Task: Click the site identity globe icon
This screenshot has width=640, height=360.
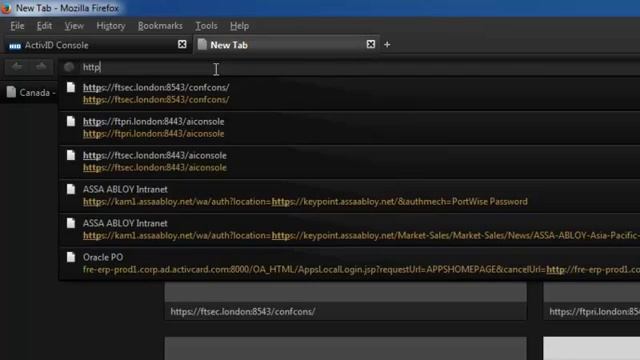Action: (x=69, y=67)
